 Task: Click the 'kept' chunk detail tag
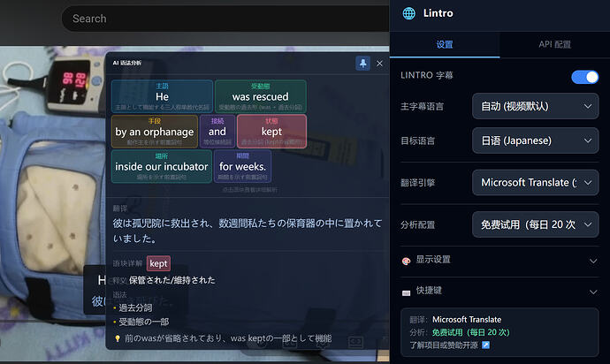[158, 263]
